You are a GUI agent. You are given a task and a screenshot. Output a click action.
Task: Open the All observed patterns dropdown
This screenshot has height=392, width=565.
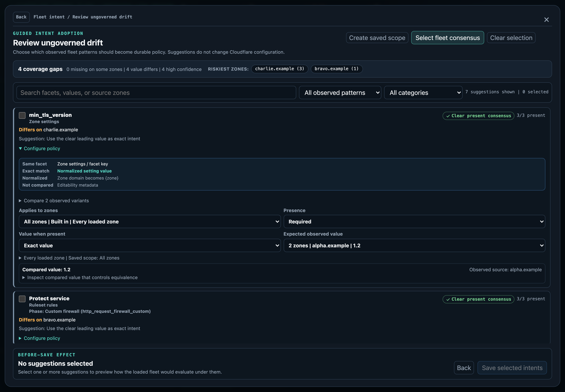(340, 93)
